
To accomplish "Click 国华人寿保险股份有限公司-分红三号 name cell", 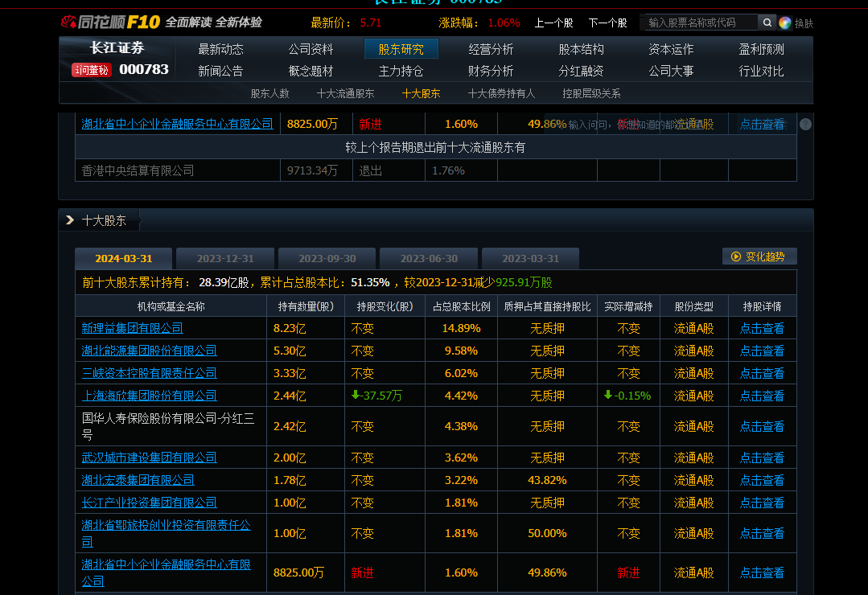I will [171, 426].
